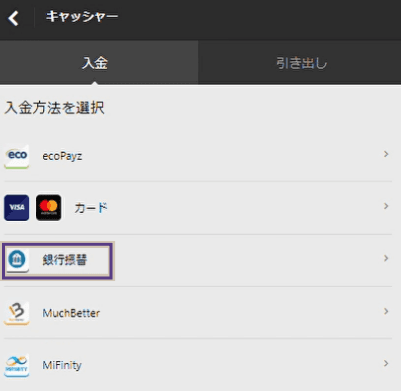Click the MuchBetter B logo icon
Viewport: 401px width, 391px height.
(17, 313)
